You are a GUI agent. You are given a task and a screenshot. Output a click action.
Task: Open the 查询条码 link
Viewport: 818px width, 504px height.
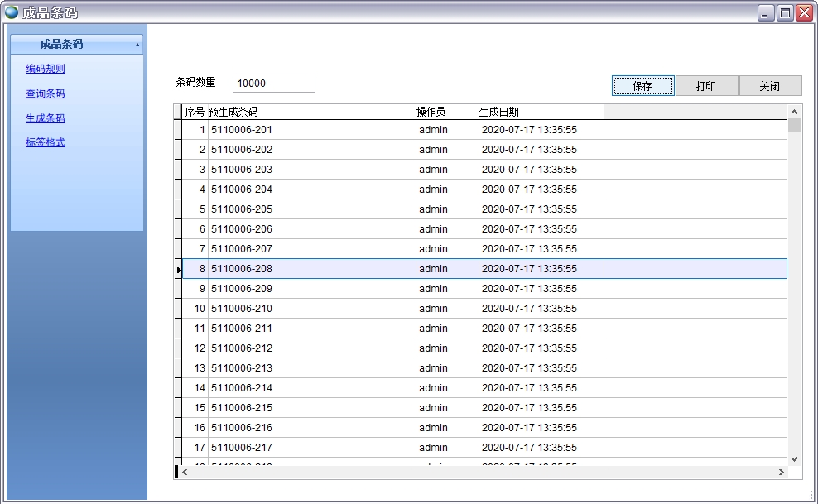pyautogui.click(x=46, y=94)
